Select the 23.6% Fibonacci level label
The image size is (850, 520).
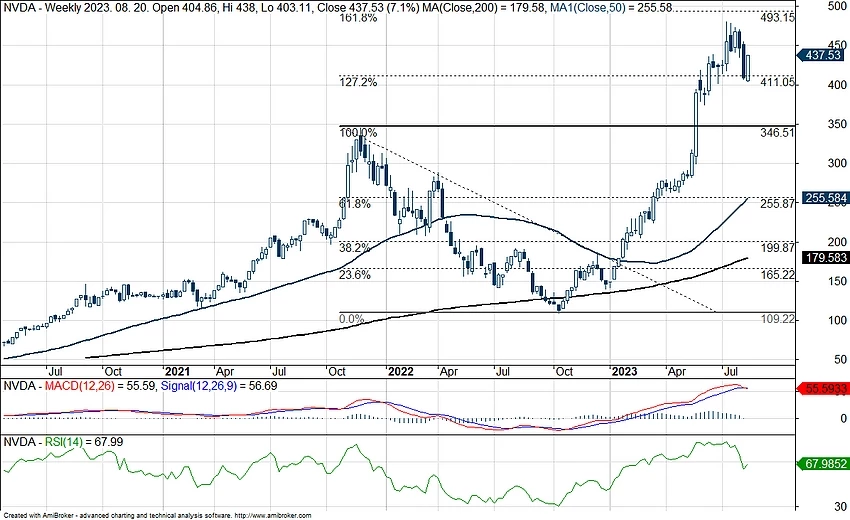[x=355, y=275]
